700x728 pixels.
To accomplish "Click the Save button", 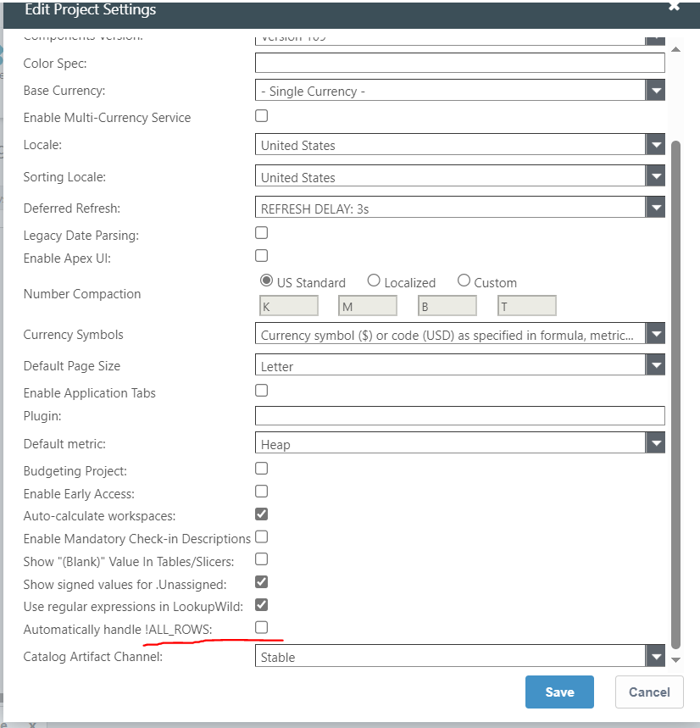I will pyautogui.click(x=559, y=692).
